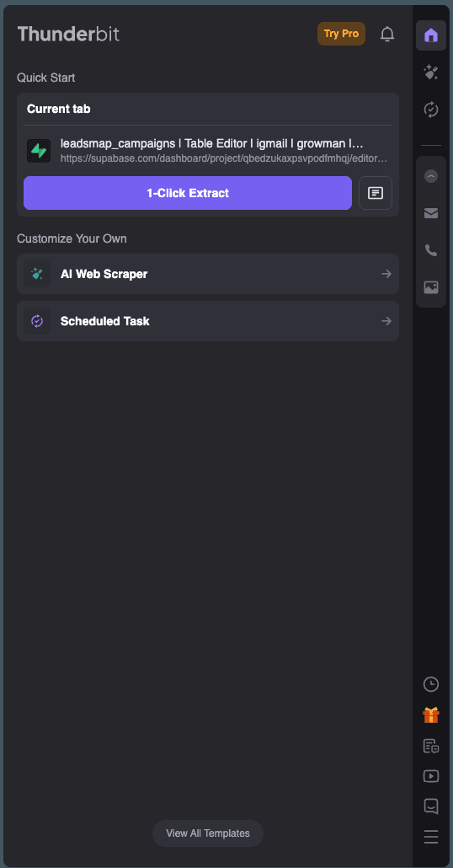Open the feedback chat icon

(431, 806)
